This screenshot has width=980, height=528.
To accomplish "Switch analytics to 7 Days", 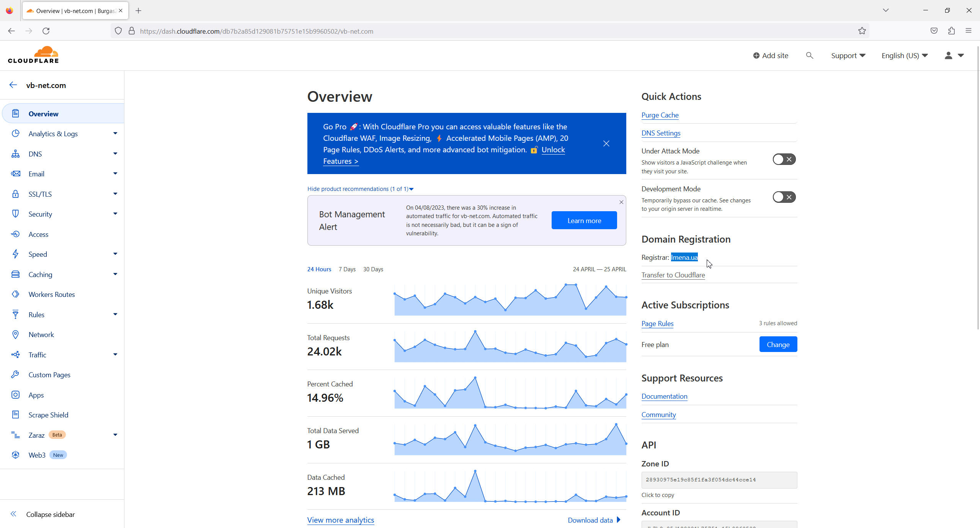I will pyautogui.click(x=347, y=269).
